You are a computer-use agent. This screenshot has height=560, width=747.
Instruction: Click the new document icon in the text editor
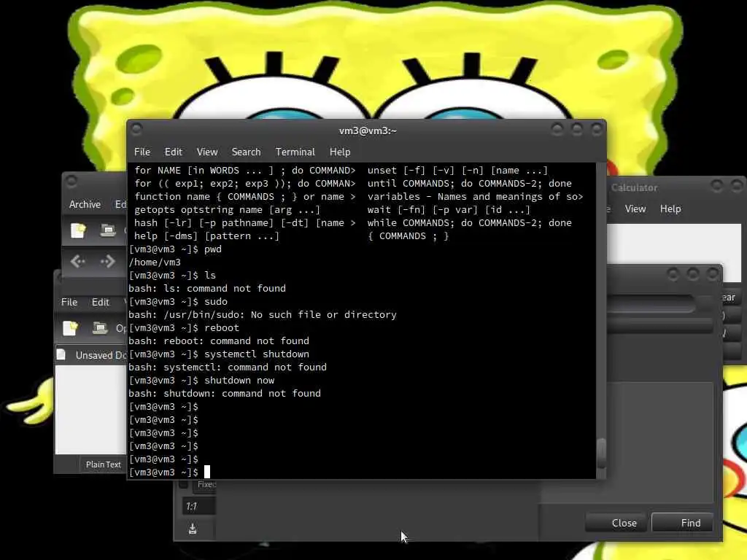[x=70, y=328]
